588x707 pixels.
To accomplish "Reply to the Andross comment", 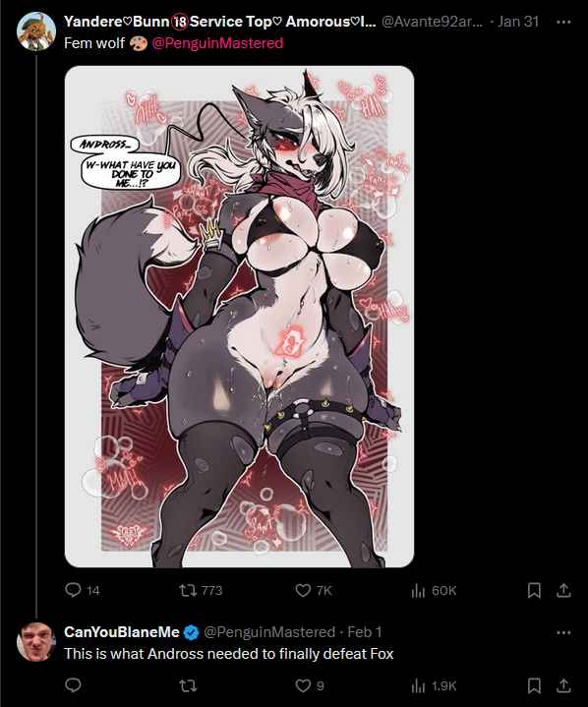I will point(73,685).
